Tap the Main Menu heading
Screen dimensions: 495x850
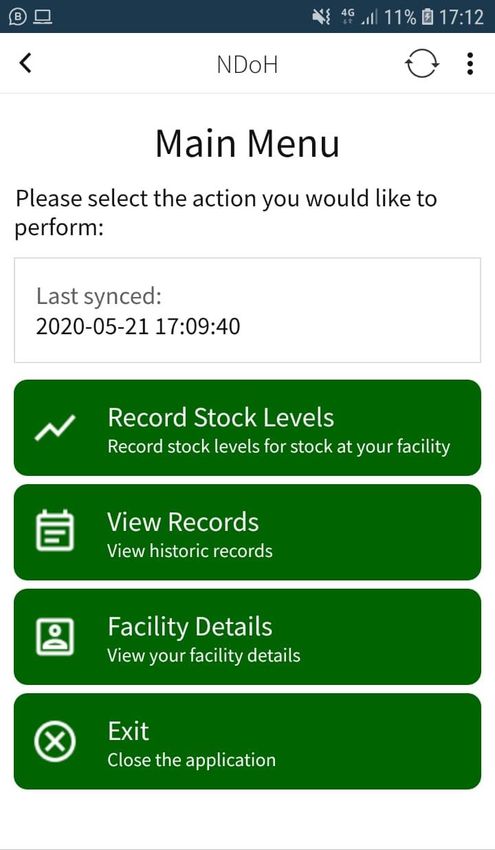pos(247,143)
